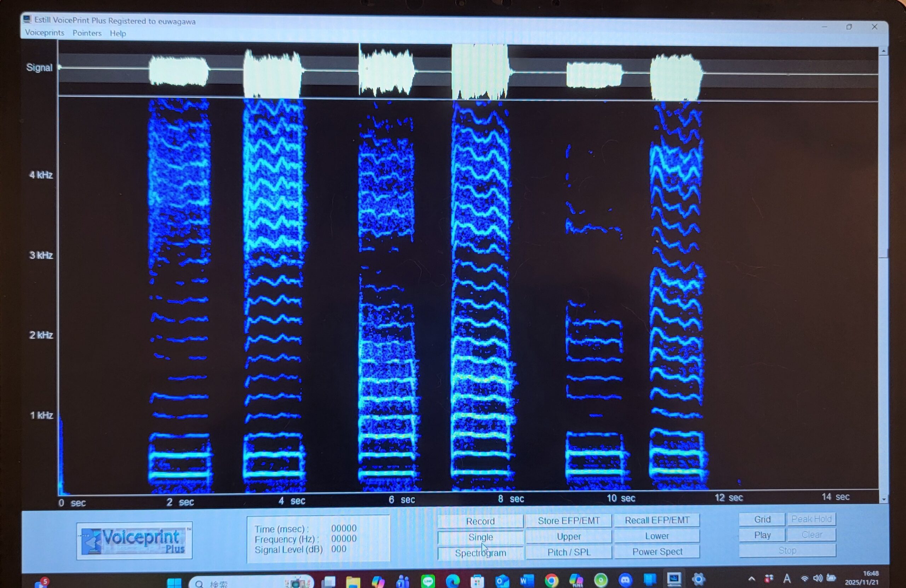
Task: Click the Record button
Action: point(480,521)
